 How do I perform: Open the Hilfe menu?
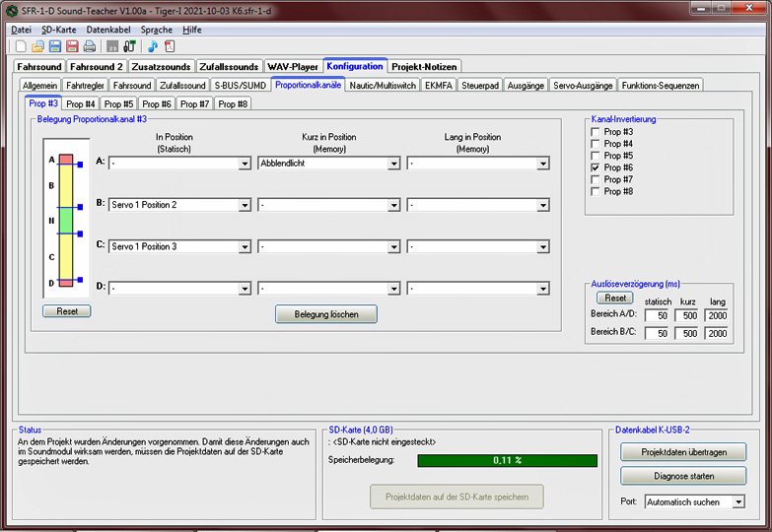[192, 30]
